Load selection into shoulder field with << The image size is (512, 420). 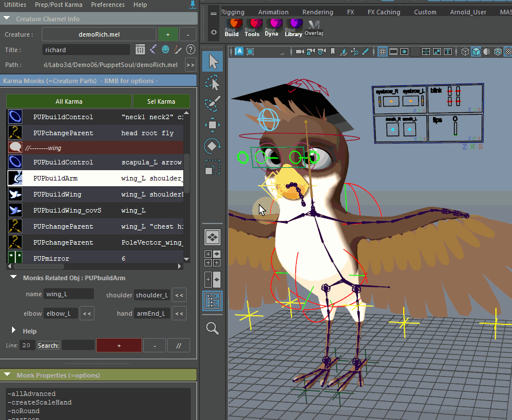(x=179, y=295)
